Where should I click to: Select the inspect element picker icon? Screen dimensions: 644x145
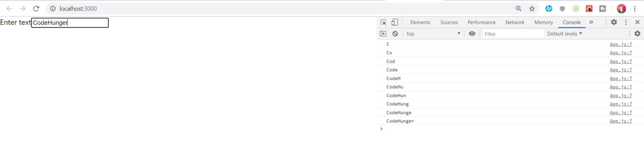point(384,22)
